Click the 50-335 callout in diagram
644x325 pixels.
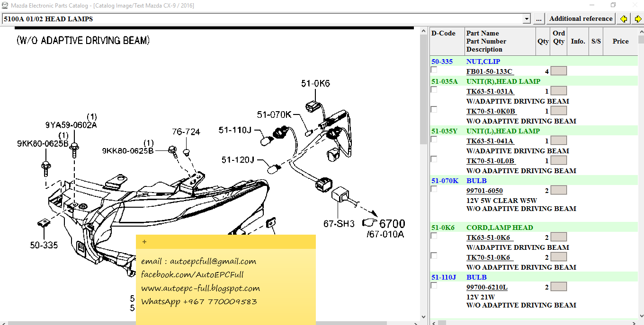pyautogui.click(x=44, y=245)
